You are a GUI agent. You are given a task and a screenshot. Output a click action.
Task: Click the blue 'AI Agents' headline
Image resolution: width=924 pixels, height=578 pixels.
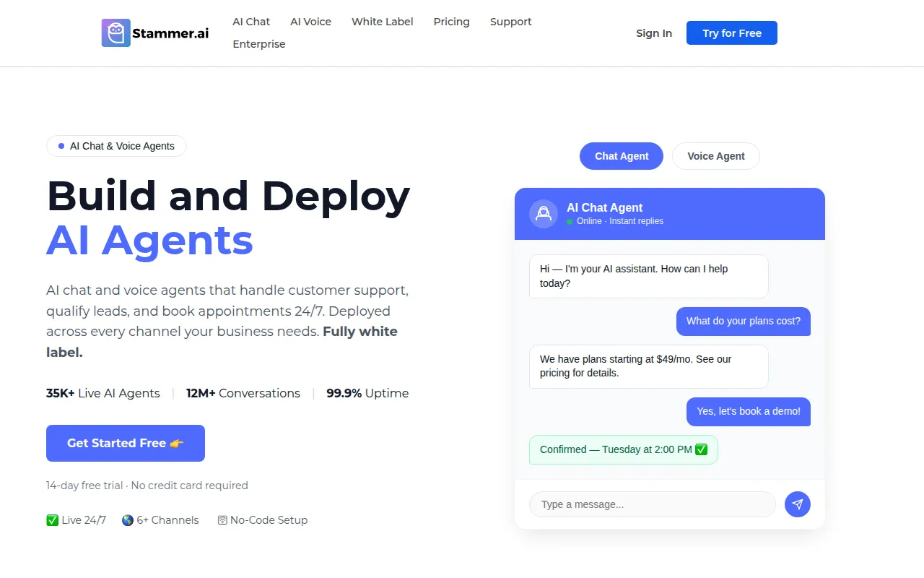[150, 241]
